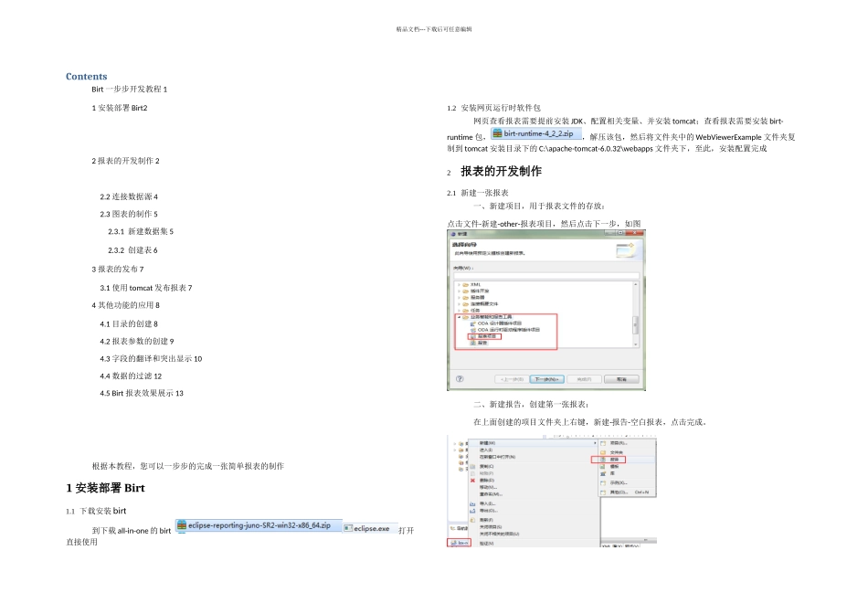Click the help question mark icon in wizard dialog
868x614 pixels.
pyautogui.click(x=460, y=378)
